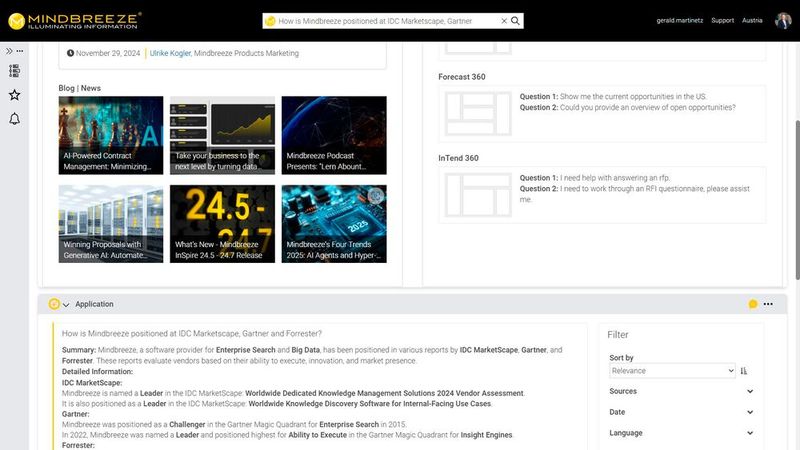Viewport: 800px width, 450px height.
Task: Click the page vertical scrollbar
Action: [x=797, y=199]
